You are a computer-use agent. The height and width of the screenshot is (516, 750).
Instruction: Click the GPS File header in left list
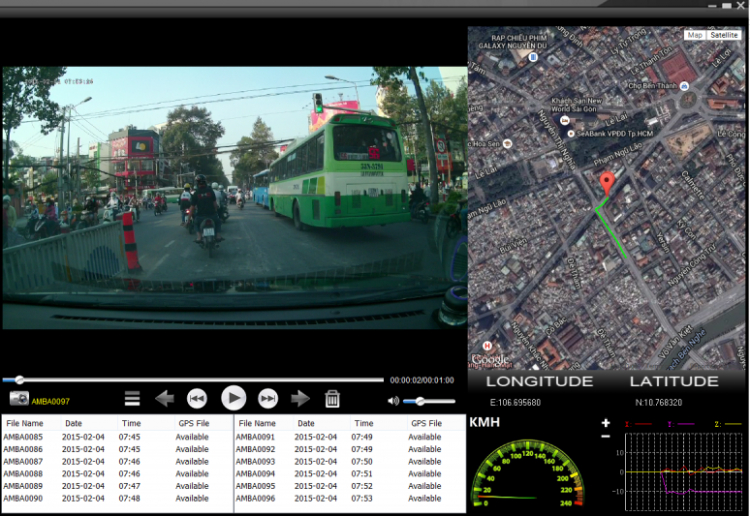tap(194, 423)
